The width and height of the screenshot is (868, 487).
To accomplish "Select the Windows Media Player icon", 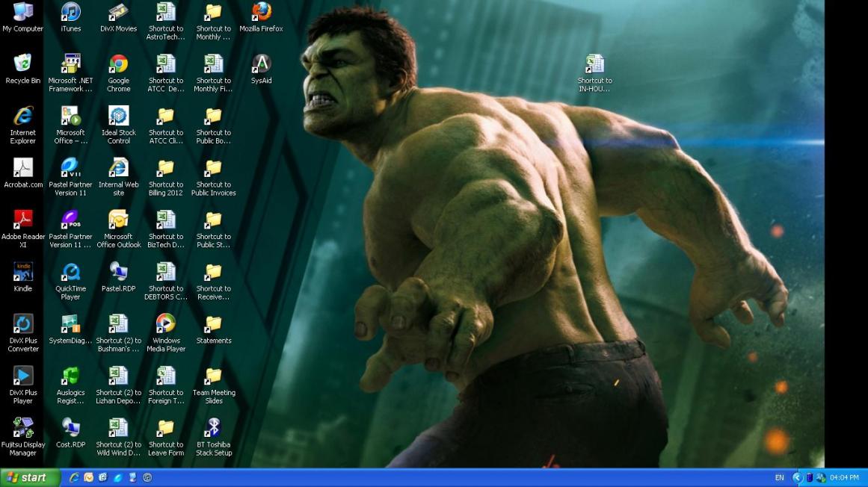I will point(165,323).
